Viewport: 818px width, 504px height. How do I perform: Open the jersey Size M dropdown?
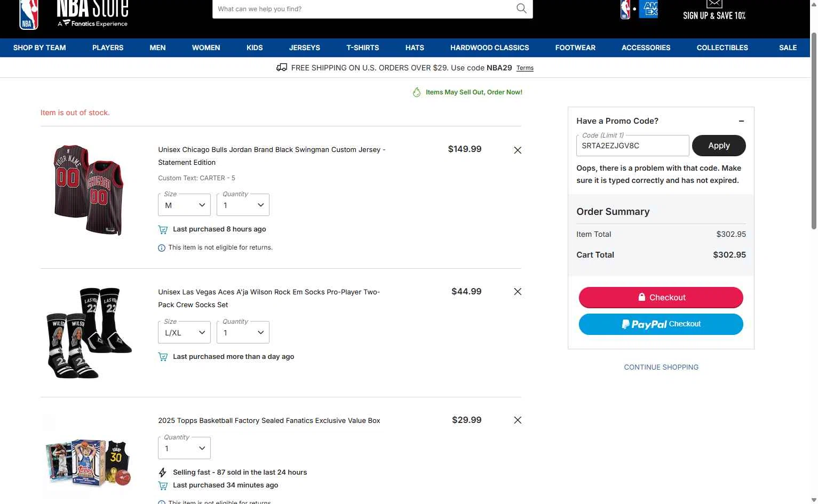click(184, 205)
